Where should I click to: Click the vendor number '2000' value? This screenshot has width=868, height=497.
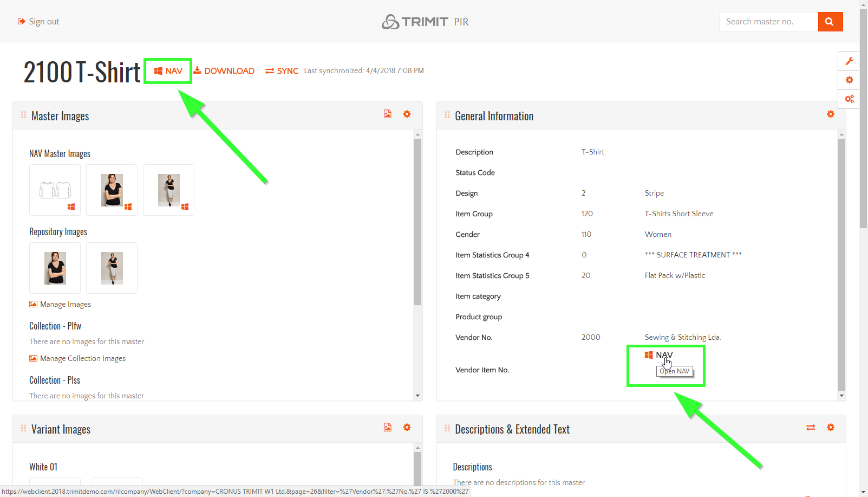pos(591,338)
